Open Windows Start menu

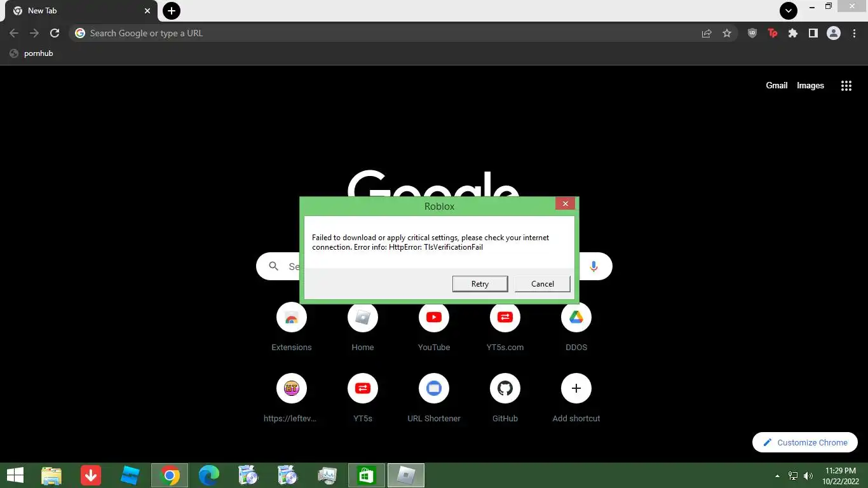tap(15, 475)
